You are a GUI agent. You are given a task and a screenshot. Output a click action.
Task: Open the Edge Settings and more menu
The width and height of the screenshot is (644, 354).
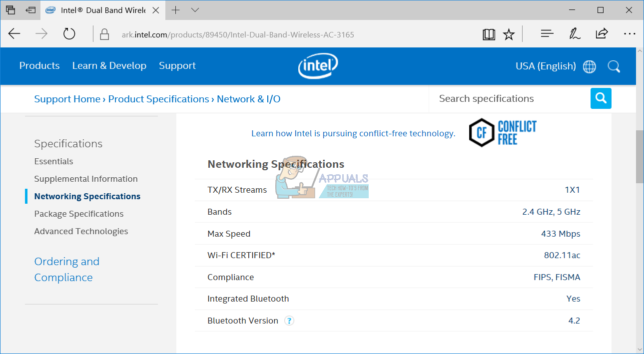630,34
